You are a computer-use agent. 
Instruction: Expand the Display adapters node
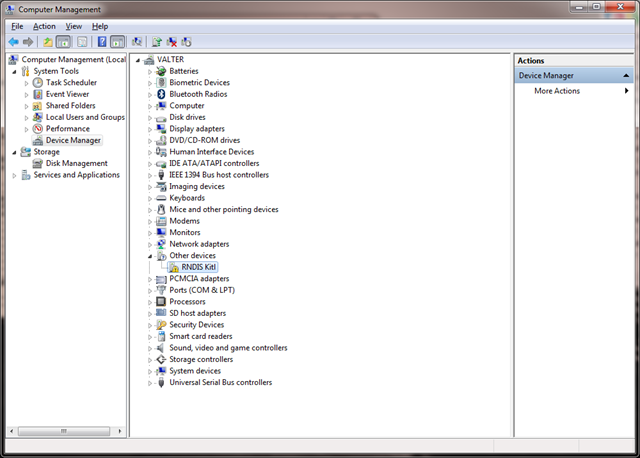(150, 129)
